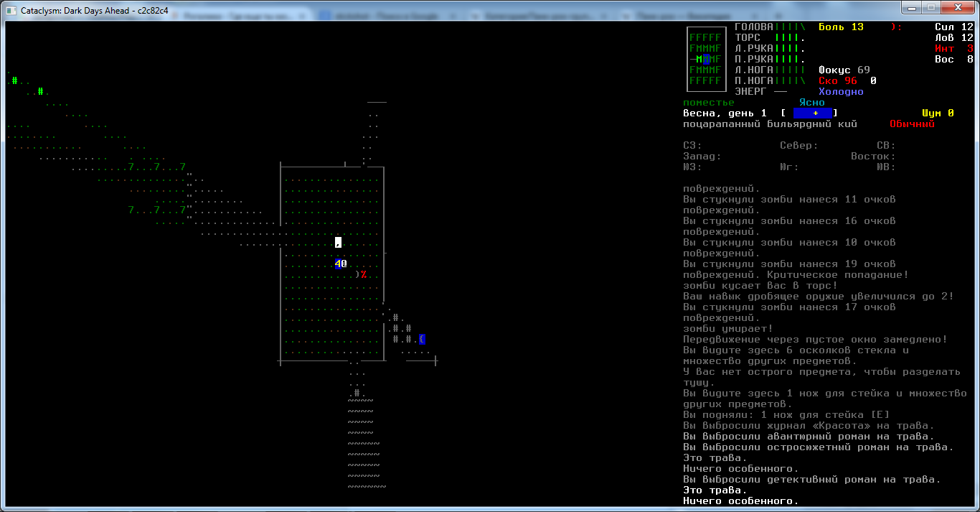Click the blue-highlighted bracket item near rubble

[x=422, y=339]
